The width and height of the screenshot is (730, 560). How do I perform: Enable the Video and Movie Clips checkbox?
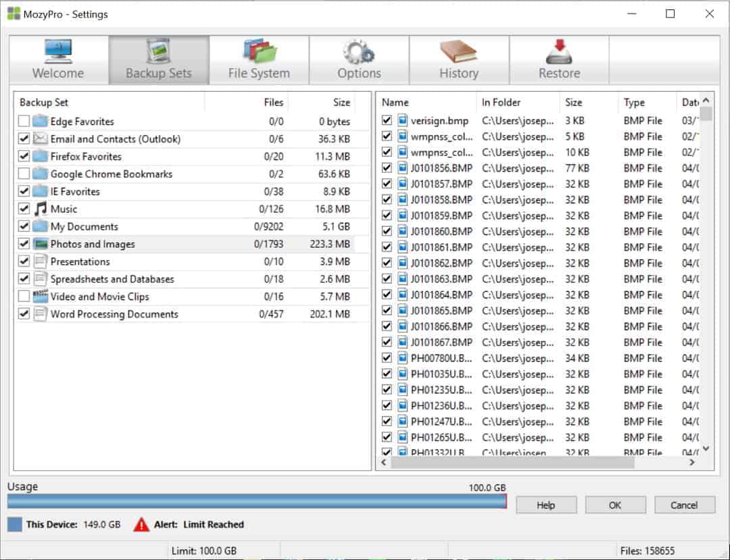(24, 297)
